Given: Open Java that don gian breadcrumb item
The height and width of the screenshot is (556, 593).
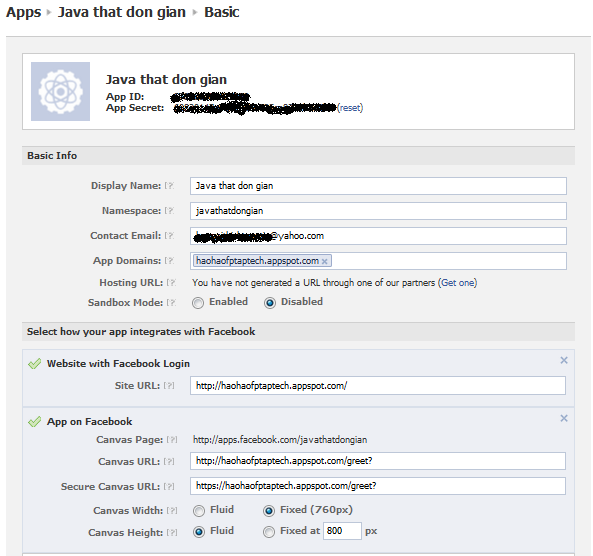Looking at the screenshot, I should pos(121,12).
